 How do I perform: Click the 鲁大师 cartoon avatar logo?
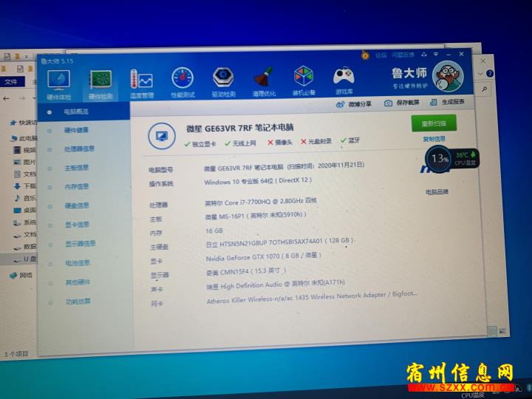[x=449, y=76]
